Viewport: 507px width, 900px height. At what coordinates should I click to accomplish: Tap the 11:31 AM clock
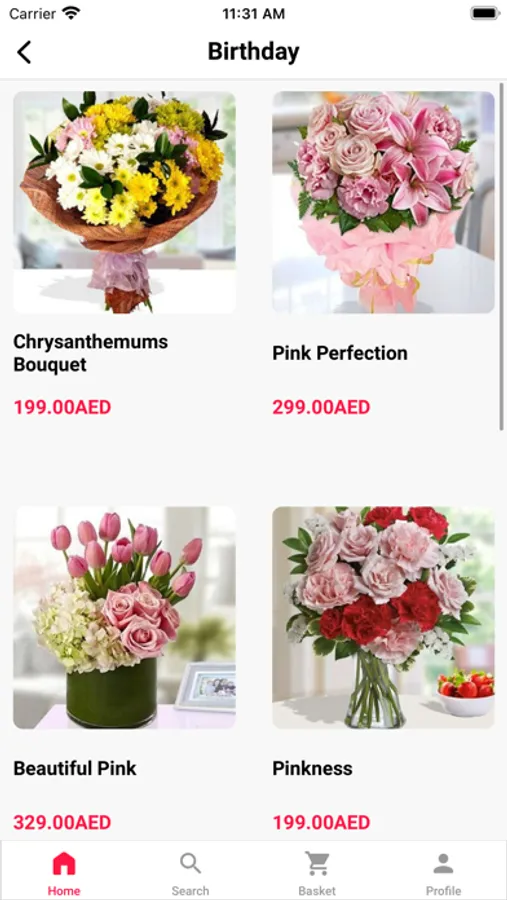point(253,14)
